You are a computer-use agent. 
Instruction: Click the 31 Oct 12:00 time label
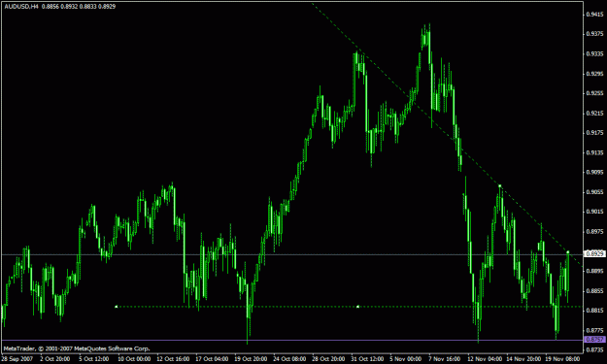coord(367,359)
